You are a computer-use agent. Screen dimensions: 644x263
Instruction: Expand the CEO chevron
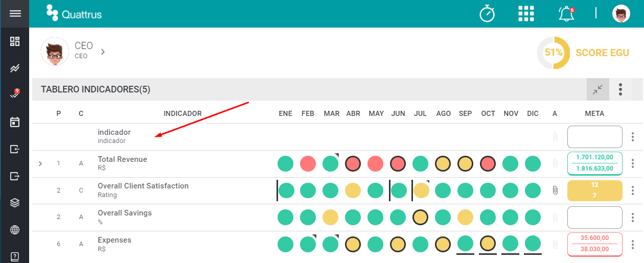click(x=103, y=52)
